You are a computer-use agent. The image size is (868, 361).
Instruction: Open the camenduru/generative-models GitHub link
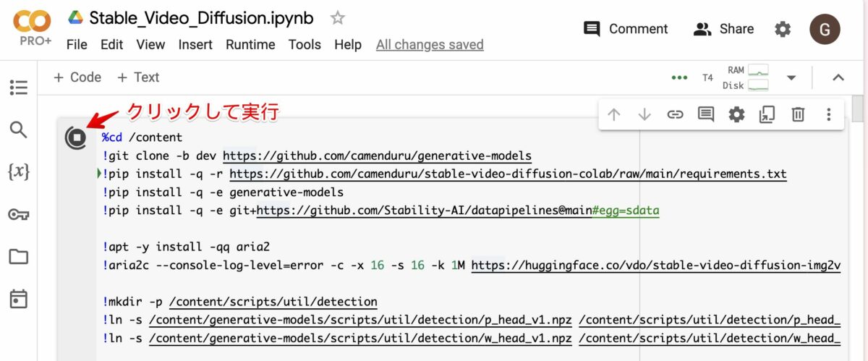pos(377,156)
